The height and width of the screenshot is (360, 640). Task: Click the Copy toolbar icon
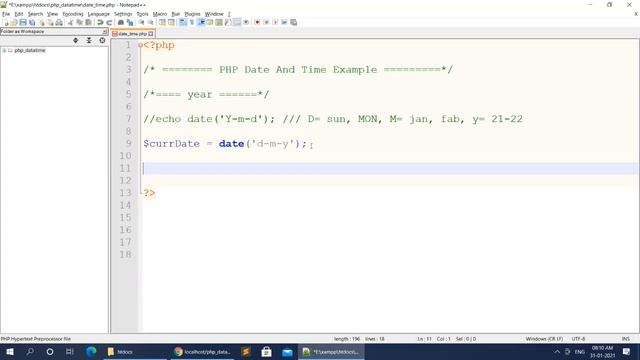pyautogui.click(x=79, y=22)
